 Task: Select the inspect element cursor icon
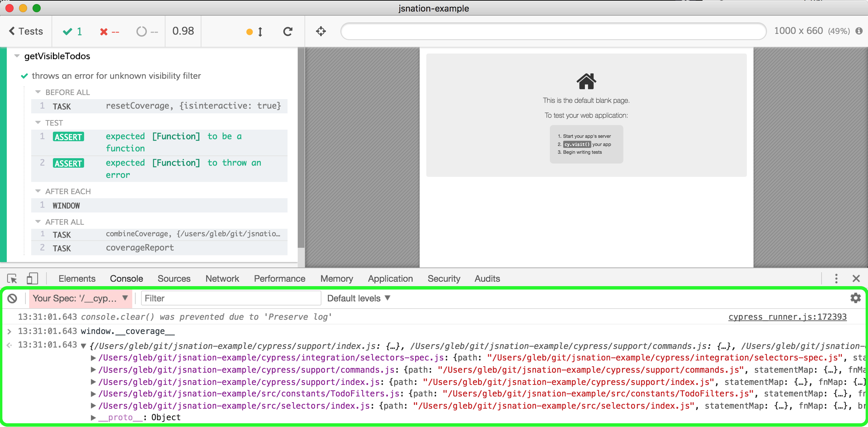pos(13,278)
